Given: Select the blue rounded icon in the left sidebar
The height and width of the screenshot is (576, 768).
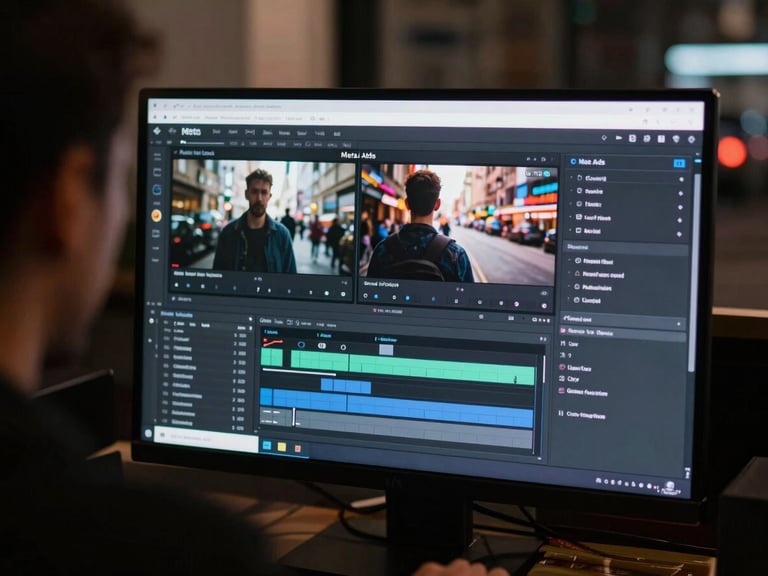Looking at the screenshot, I should click(157, 190).
